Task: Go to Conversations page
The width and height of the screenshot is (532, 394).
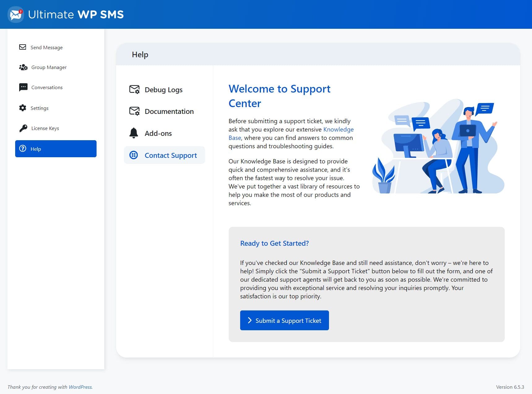Action: pyautogui.click(x=56, y=87)
